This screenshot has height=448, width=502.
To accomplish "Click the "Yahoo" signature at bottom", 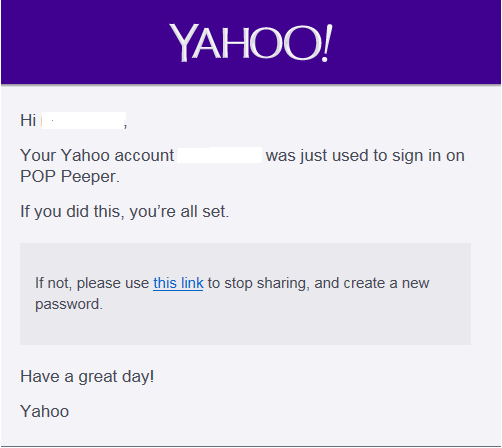I will tap(45, 411).
